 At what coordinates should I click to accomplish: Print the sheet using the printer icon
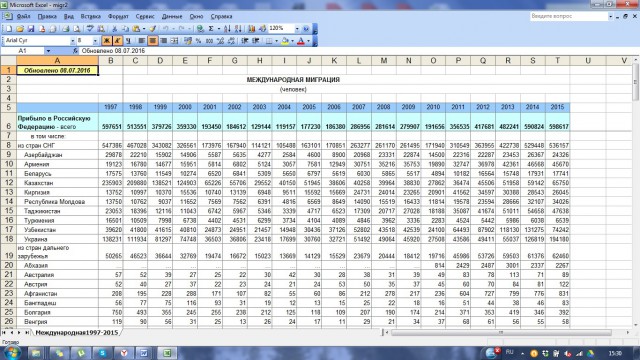[66, 29]
